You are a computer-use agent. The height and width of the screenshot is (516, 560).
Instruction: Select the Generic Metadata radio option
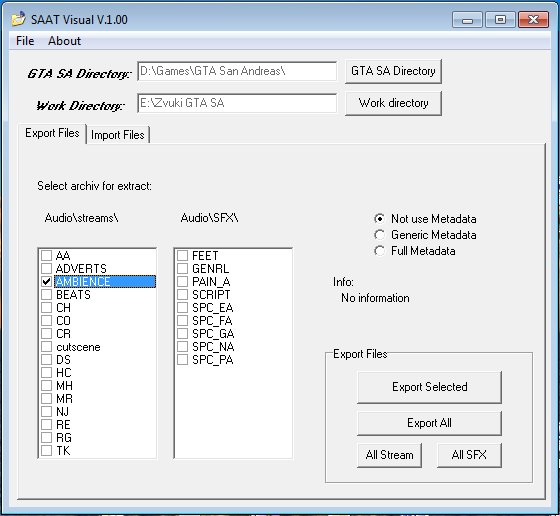[379, 235]
